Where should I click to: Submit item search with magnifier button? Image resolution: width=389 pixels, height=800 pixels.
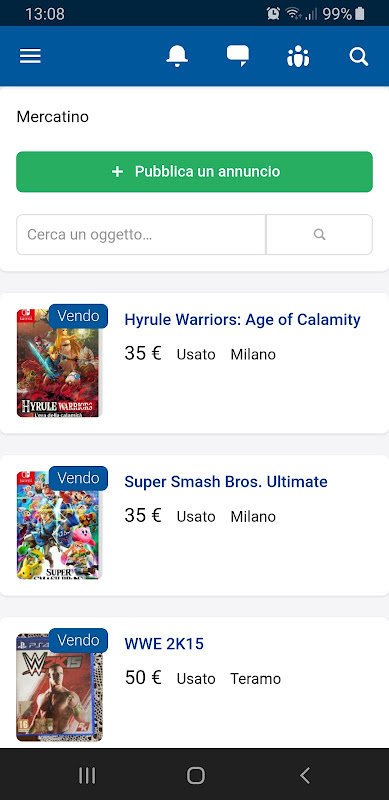pyautogui.click(x=320, y=235)
